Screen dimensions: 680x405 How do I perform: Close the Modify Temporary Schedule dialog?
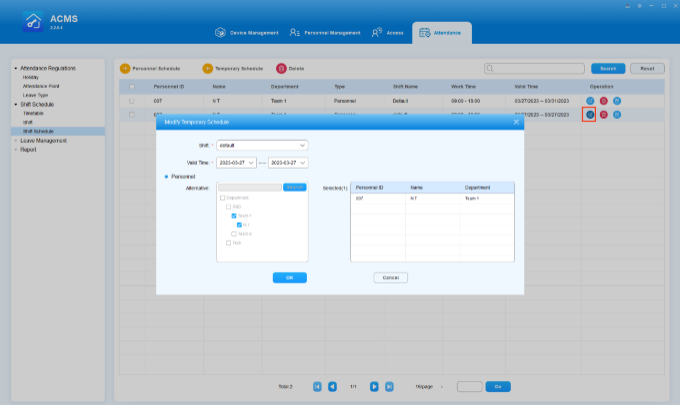pos(516,122)
